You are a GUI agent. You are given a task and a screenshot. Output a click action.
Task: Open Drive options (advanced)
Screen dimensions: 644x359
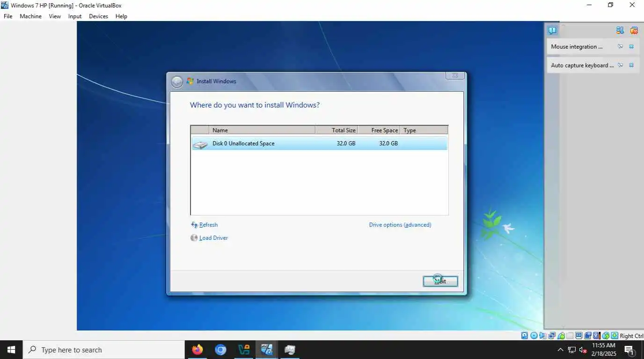click(400, 225)
